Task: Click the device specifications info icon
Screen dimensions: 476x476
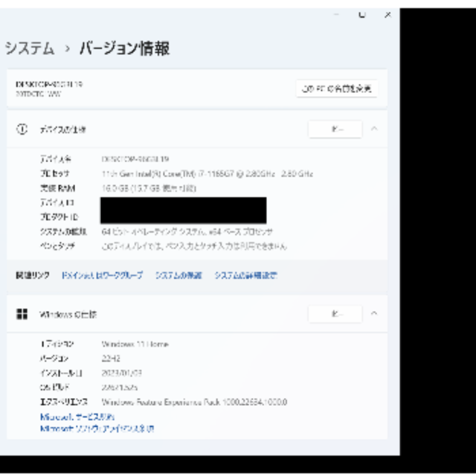Action: 22,129
